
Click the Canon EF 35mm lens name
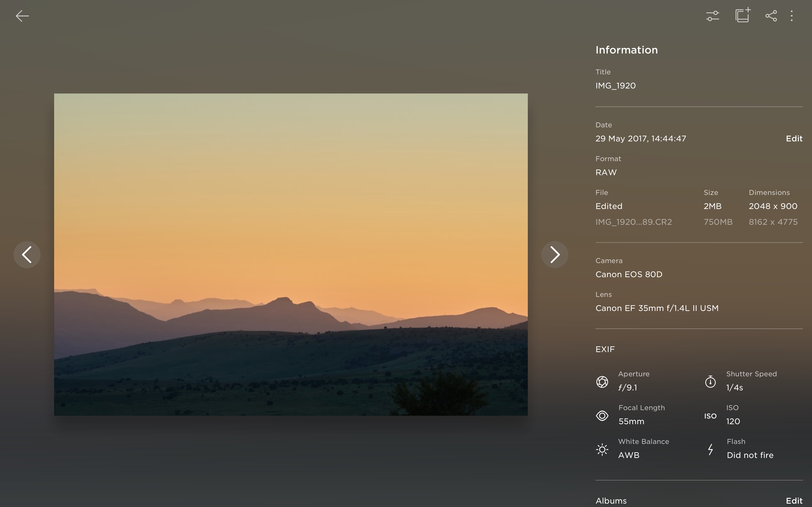(x=657, y=308)
